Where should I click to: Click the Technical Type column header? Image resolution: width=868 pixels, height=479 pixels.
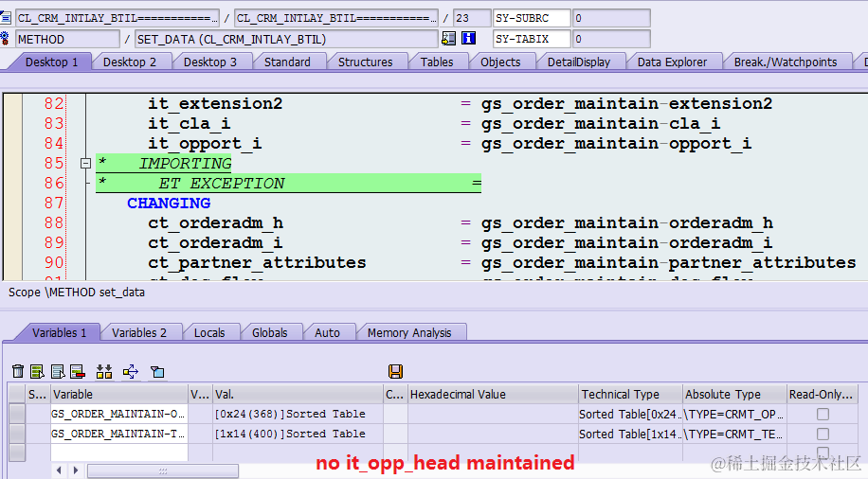tap(630, 394)
